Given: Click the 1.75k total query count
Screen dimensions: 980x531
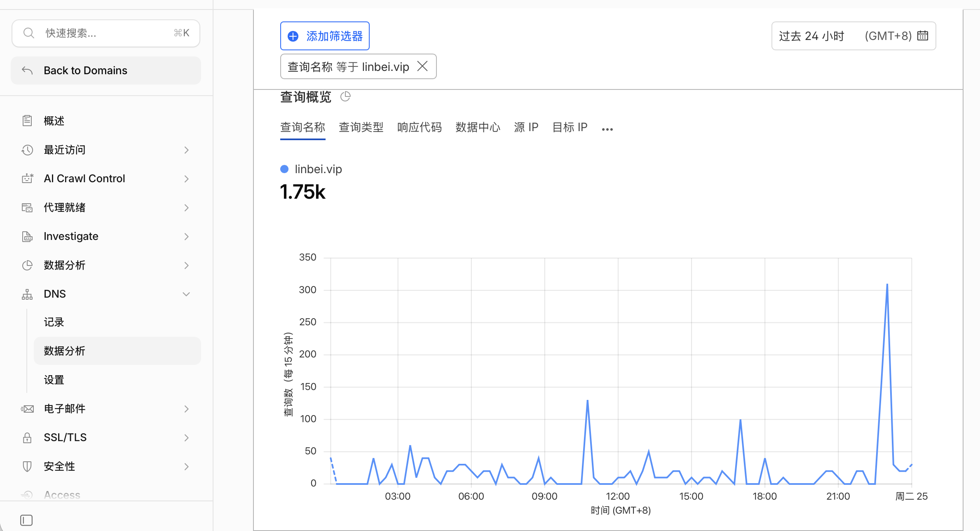Looking at the screenshot, I should point(302,192).
